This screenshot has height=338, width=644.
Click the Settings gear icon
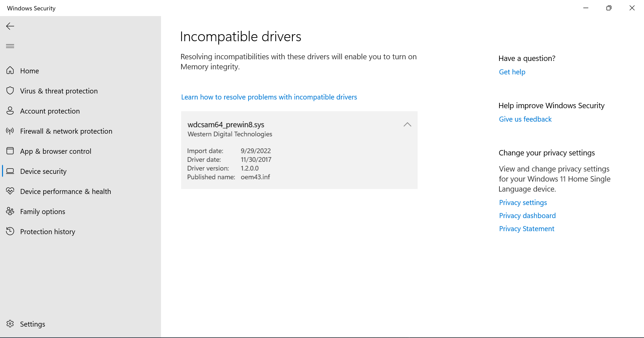pos(10,324)
